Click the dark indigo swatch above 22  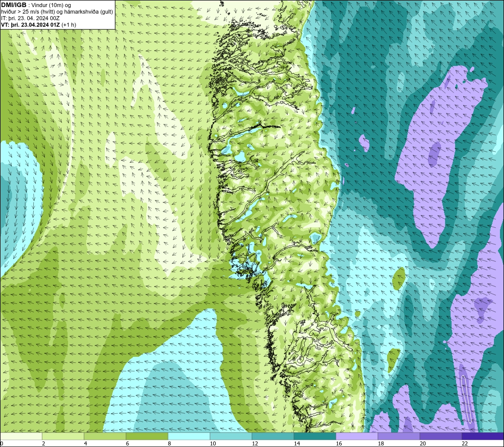tap(483, 436)
